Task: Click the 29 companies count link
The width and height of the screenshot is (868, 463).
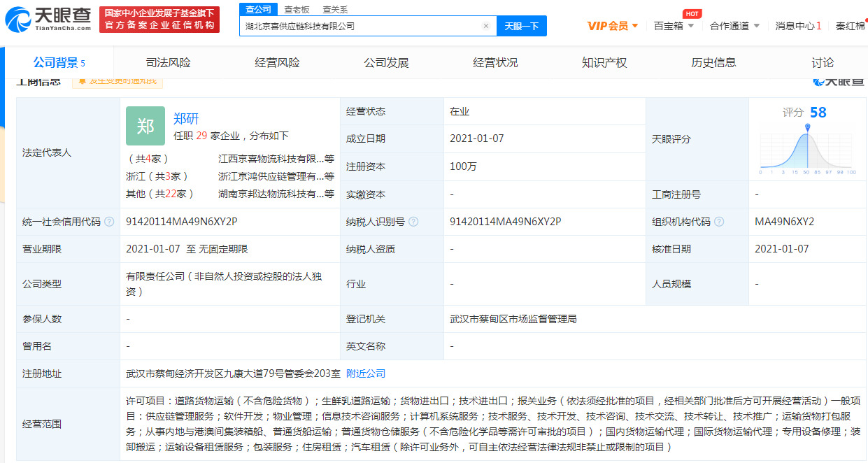Action: (201, 136)
